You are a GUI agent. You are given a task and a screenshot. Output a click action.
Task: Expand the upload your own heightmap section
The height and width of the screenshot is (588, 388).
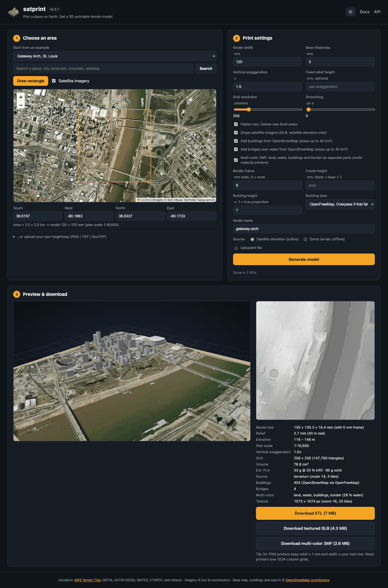point(60,237)
